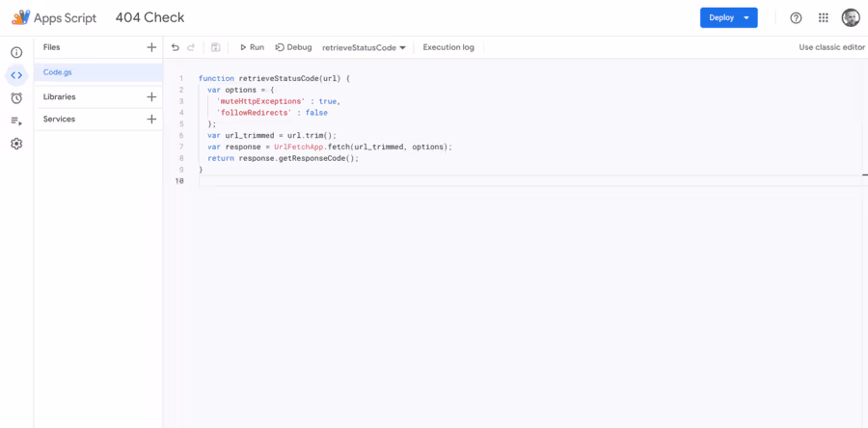Click the Save project disk icon
Viewport: 868px width, 428px height.
coord(216,47)
